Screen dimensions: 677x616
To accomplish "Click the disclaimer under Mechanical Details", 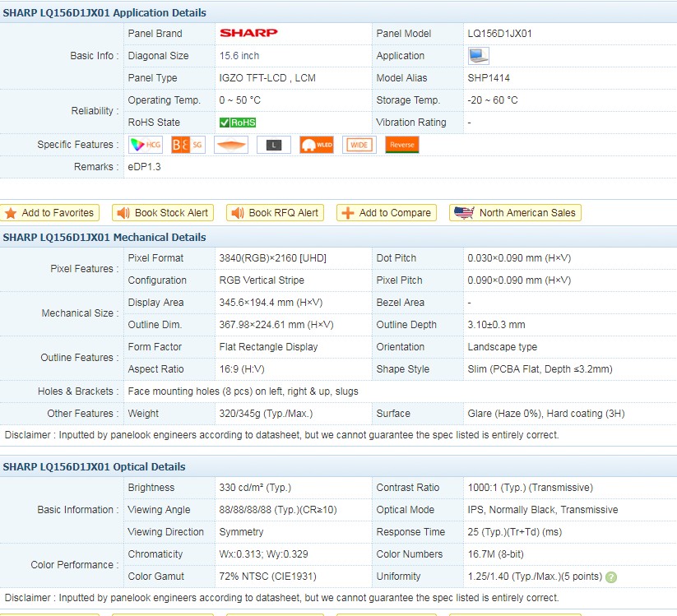I will 282,435.
